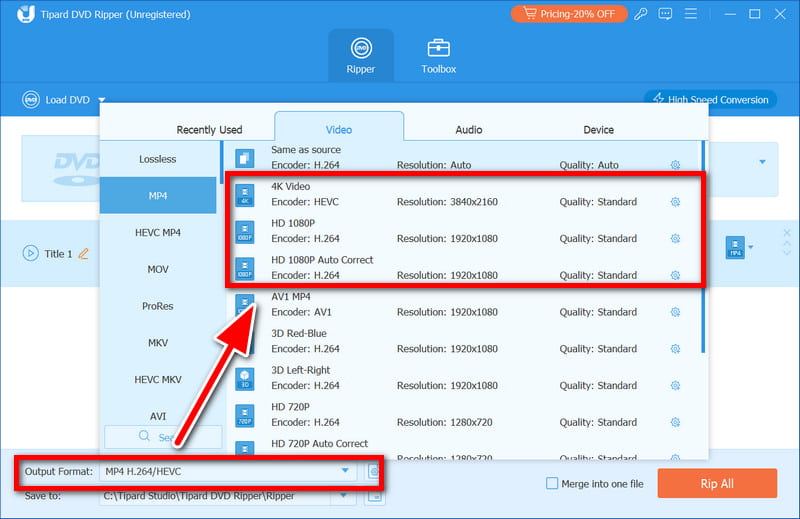This screenshot has height=519, width=800.
Task: Choose the Same as source preset icon
Action: [x=245, y=158]
